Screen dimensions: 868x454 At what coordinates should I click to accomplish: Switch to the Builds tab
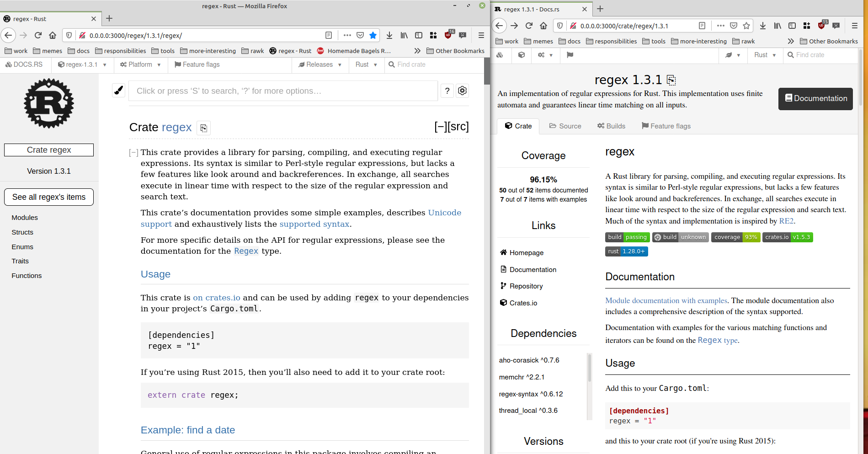[611, 126]
